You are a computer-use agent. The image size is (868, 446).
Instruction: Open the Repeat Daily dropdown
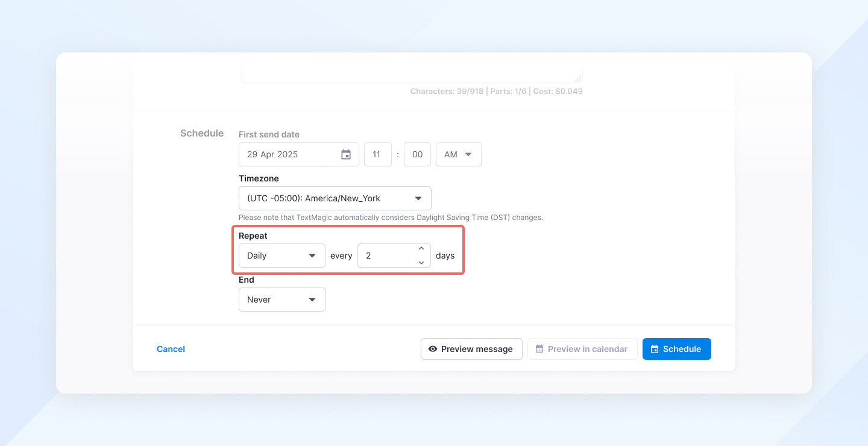click(281, 256)
